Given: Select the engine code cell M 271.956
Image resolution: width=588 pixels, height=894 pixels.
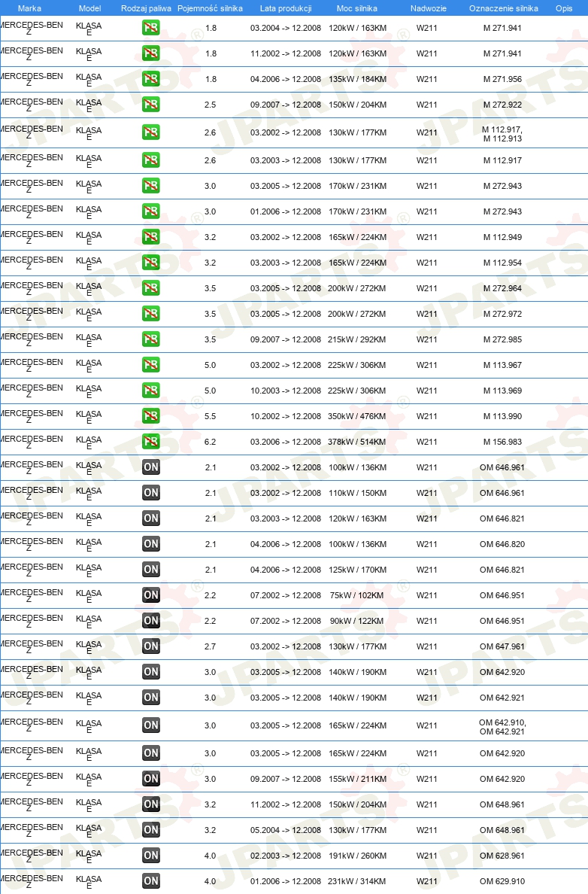Looking at the screenshot, I should click(502, 79).
